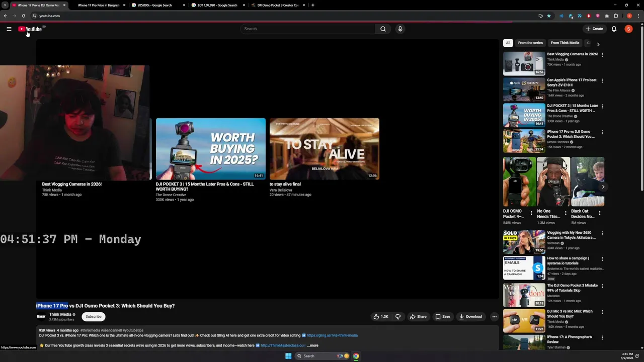Viewport: 644px width, 362px height.
Task: Click the red hand blocker extension icon
Action: pyautogui.click(x=589, y=16)
